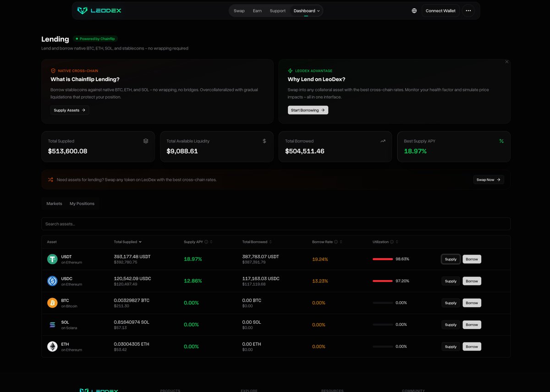Click the Ethereum coin icon
The height and width of the screenshot is (392, 550).
click(52, 347)
